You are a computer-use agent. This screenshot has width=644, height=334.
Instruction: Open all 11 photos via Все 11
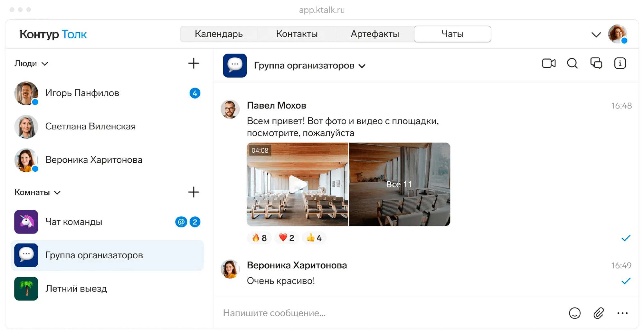click(399, 184)
